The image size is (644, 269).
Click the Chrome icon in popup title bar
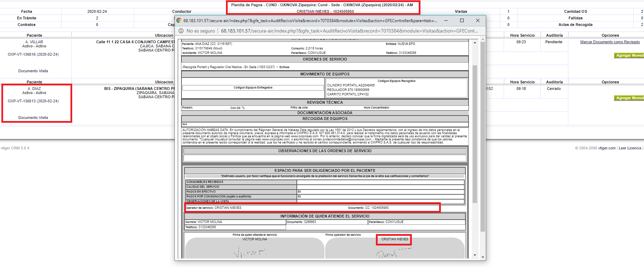[x=179, y=20]
